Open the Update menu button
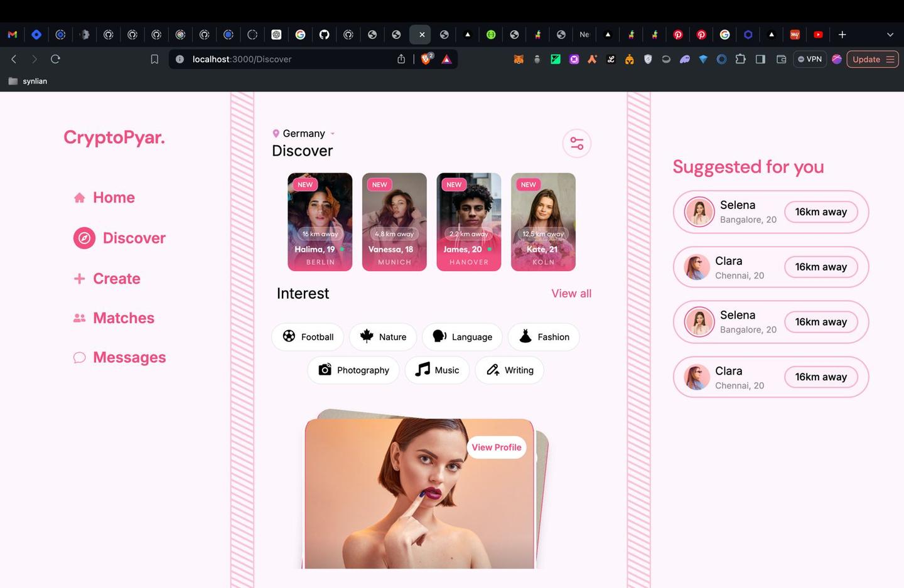This screenshot has height=588, width=904. pyautogui.click(x=873, y=59)
